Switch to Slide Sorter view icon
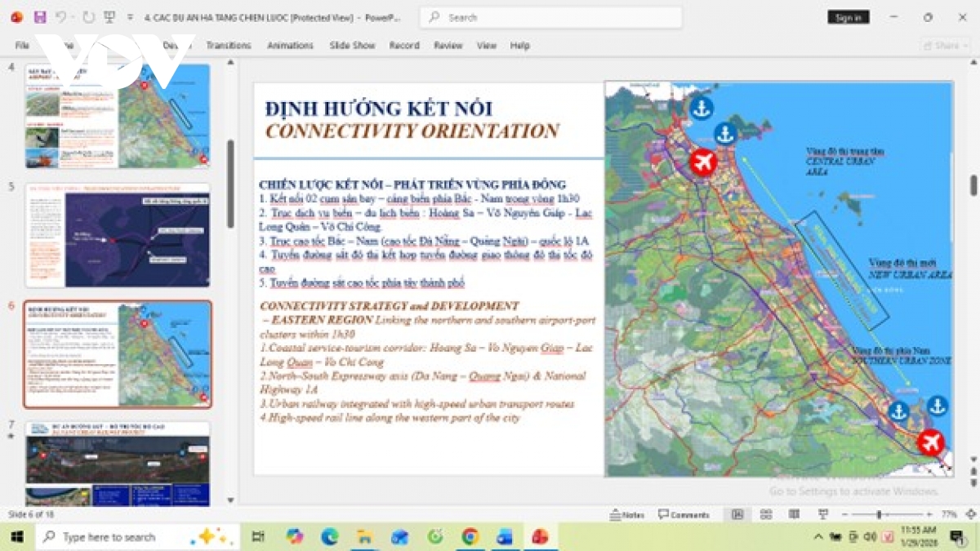980x551 pixels. (x=766, y=514)
